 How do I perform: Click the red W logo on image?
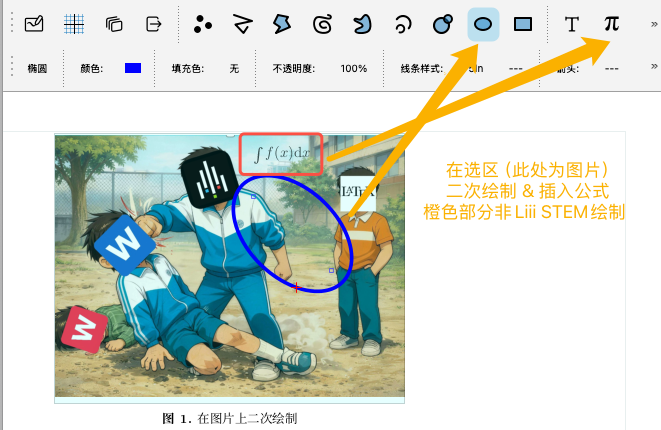[85, 330]
